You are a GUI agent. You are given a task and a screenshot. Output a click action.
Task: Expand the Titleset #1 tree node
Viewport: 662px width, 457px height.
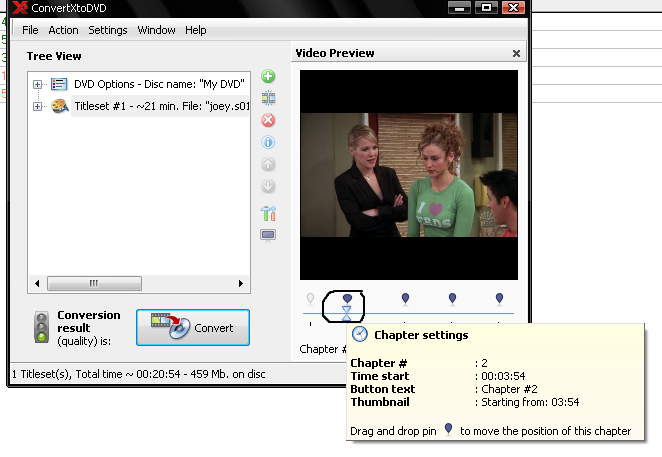point(38,106)
